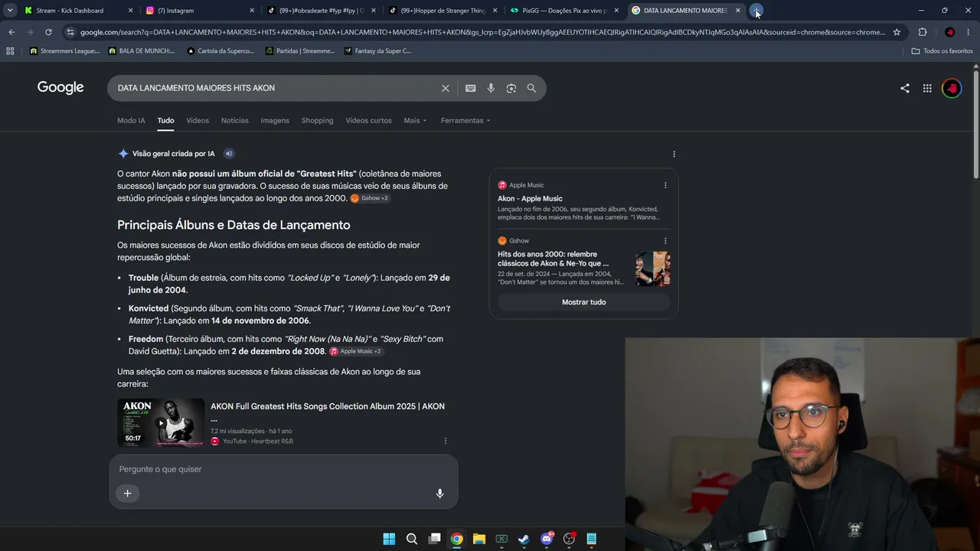Open Discord from the taskbar
Viewport: 980px width, 551px height.
[x=547, y=539]
